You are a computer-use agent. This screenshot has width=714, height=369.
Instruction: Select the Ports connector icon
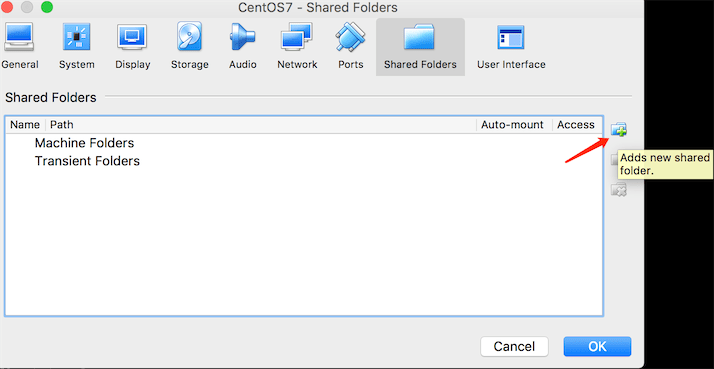[x=350, y=37]
